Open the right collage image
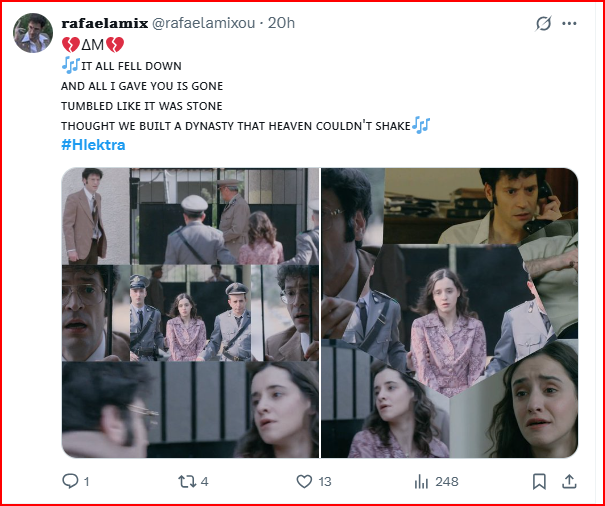Viewport: 605px width, 506px height. [450, 313]
